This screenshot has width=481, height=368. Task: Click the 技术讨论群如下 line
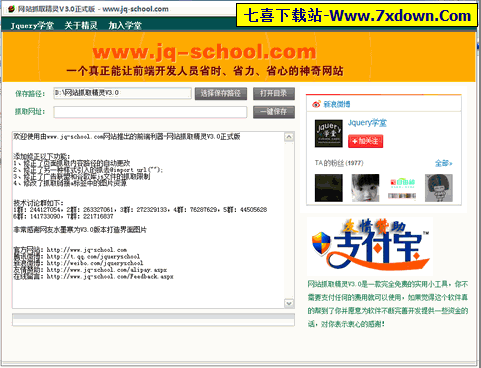click(38, 203)
